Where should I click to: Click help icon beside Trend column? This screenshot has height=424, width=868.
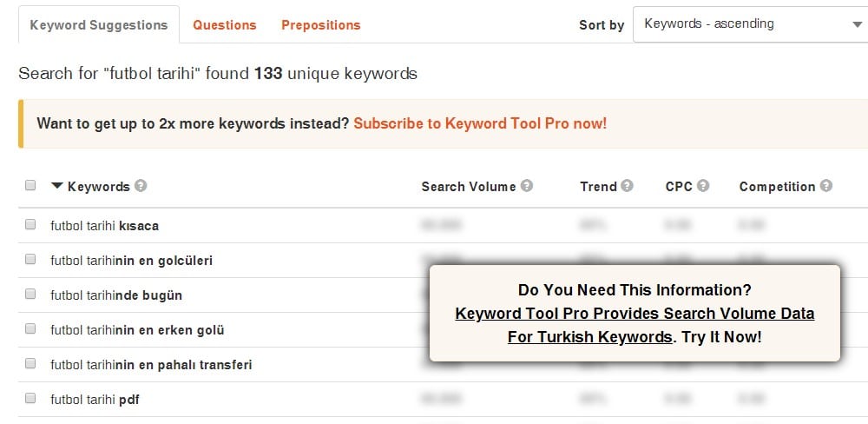(627, 186)
